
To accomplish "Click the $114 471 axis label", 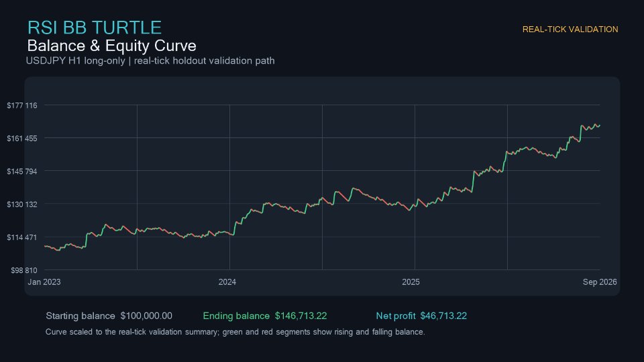I will click(x=22, y=237).
